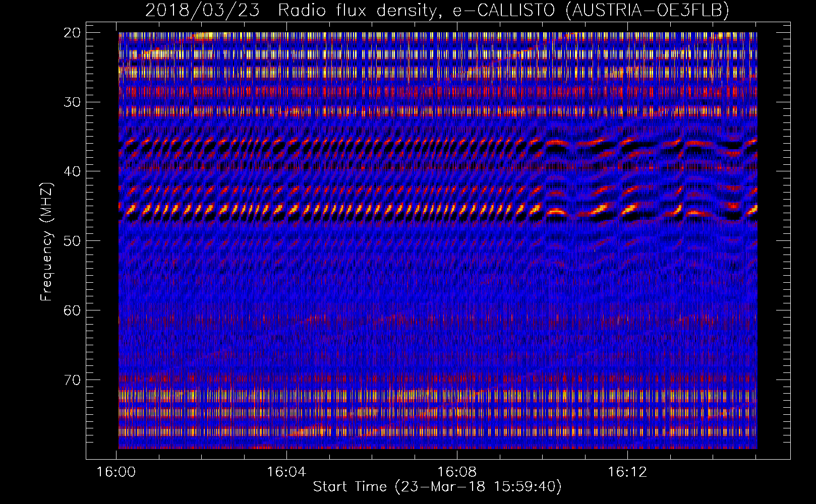
Task: Click the 30 frequency tick label
Action: [x=73, y=102]
